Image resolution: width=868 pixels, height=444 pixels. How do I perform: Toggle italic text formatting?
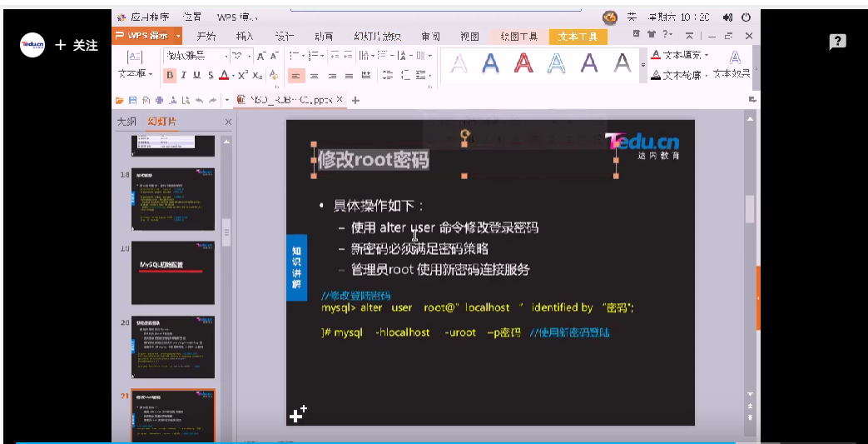[x=184, y=75]
